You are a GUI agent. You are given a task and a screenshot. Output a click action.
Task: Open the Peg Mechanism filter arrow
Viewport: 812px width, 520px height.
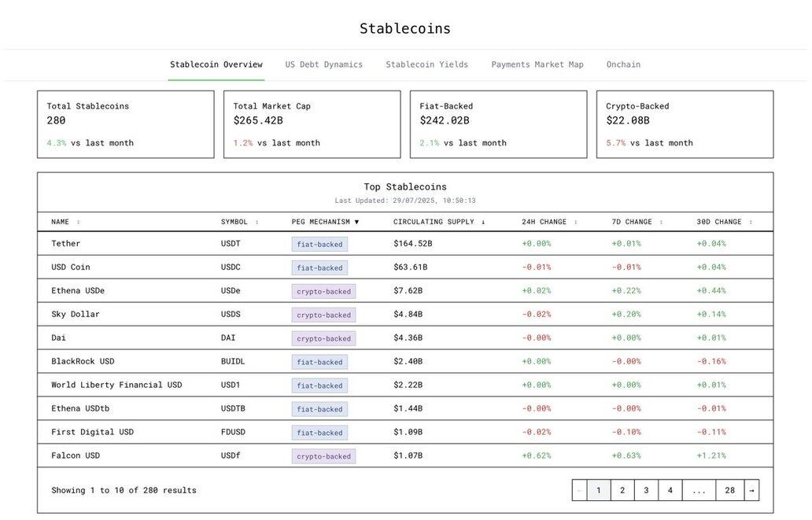(356, 222)
